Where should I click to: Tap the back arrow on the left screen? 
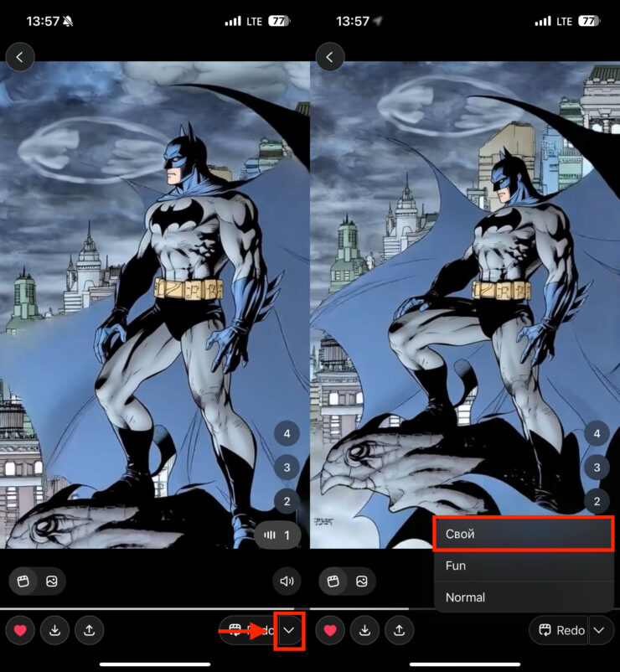coord(20,57)
